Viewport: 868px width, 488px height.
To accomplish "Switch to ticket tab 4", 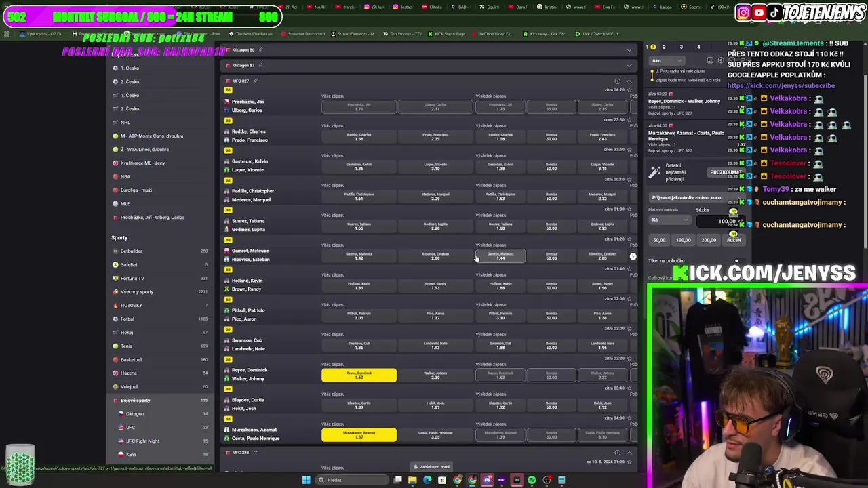I will pyautogui.click(x=698, y=47).
